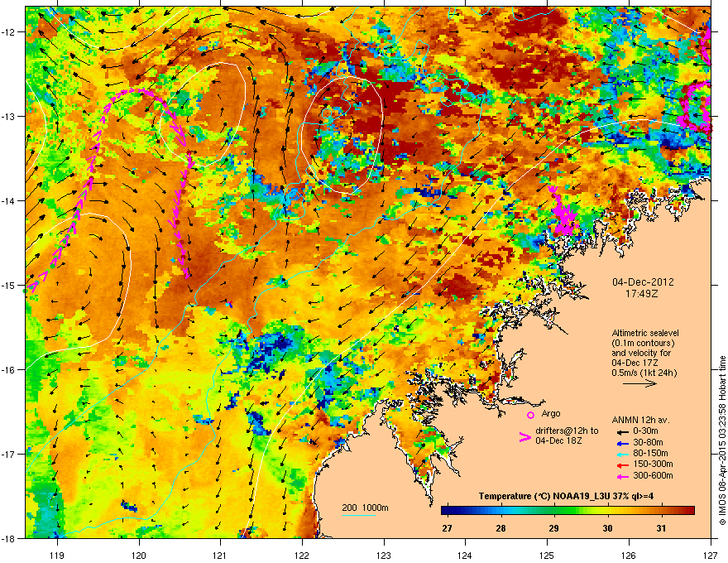Click the 'Altimetric sealevel' text
This screenshot has height=563, width=728.
645,333
